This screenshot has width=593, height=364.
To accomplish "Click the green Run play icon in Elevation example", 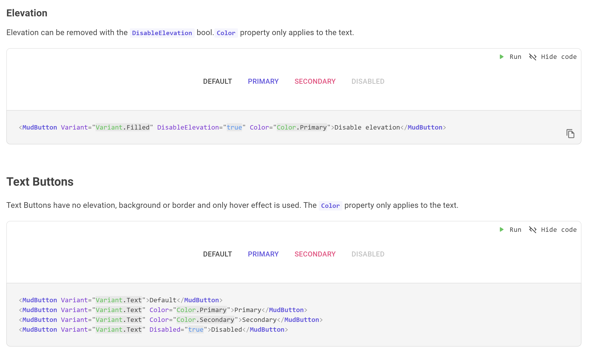I will click(x=502, y=57).
